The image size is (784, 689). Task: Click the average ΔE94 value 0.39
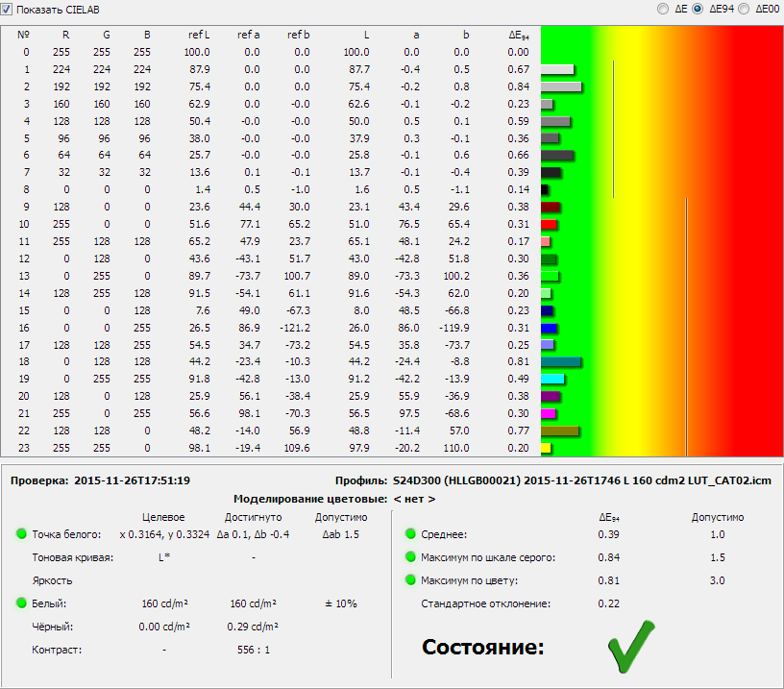point(608,534)
